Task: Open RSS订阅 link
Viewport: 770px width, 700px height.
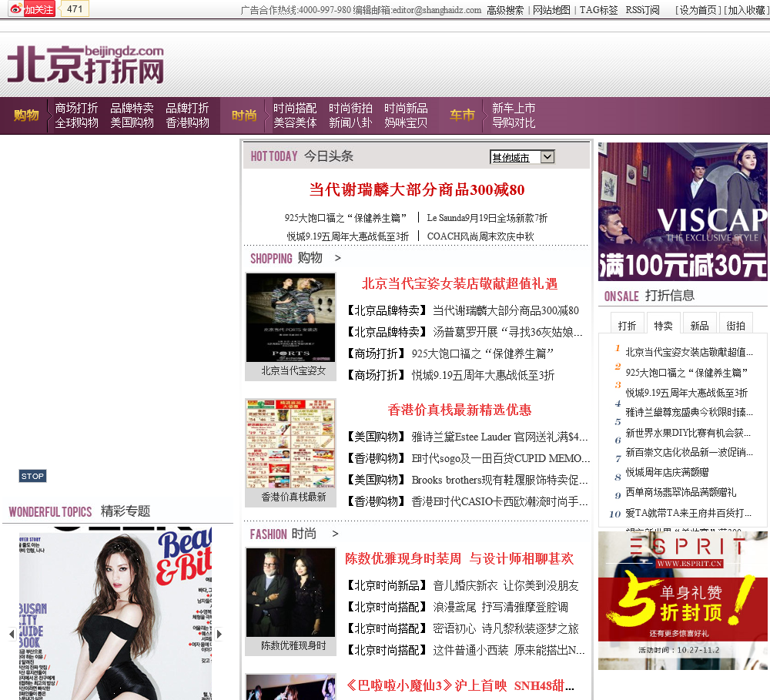Action: 642,10
